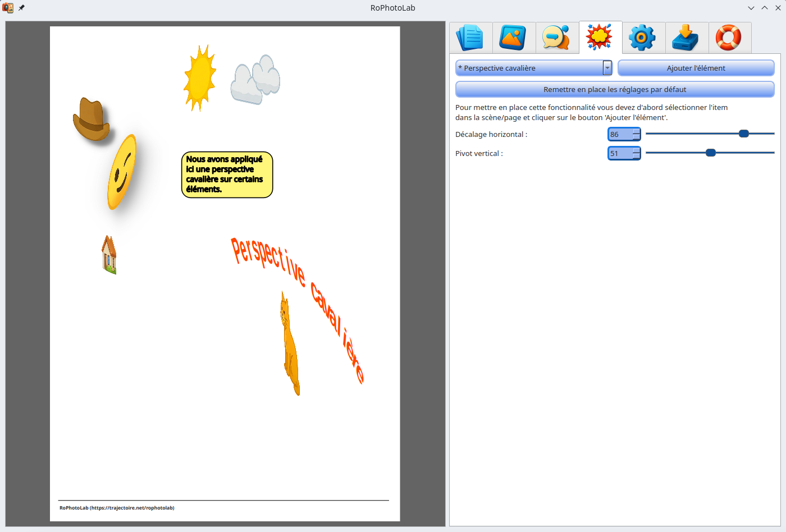Select the red starburst effects tab
The height and width of the screenshot is (532, 786).
click(600, 38)
